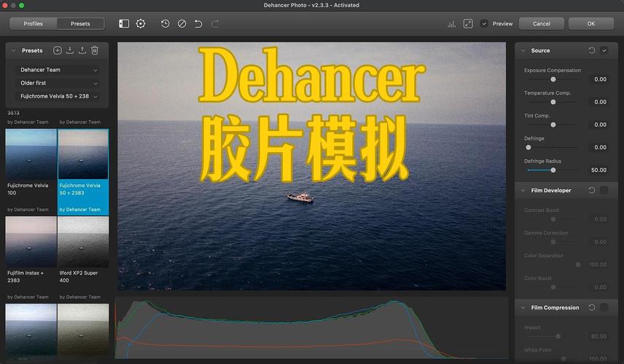The image size is (624, 364).
Task: Open the edit history clock icon
Action: 165,23
